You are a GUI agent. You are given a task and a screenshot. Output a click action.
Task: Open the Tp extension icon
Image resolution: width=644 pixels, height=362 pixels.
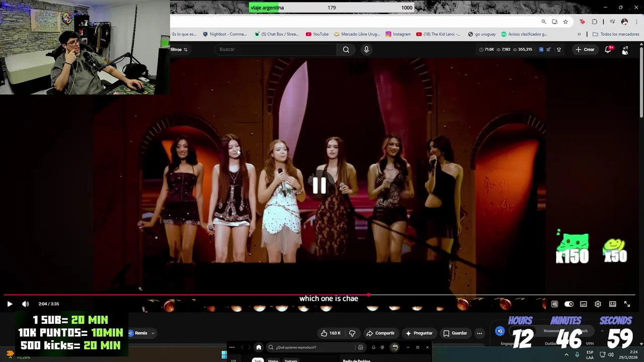(x=582, y=22)
